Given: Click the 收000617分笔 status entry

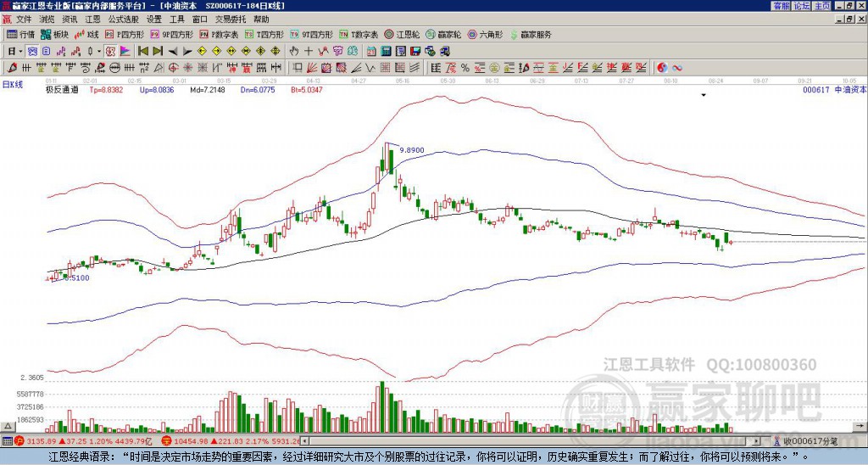Looking at the screenshot, I should click(x=810, y=441).
